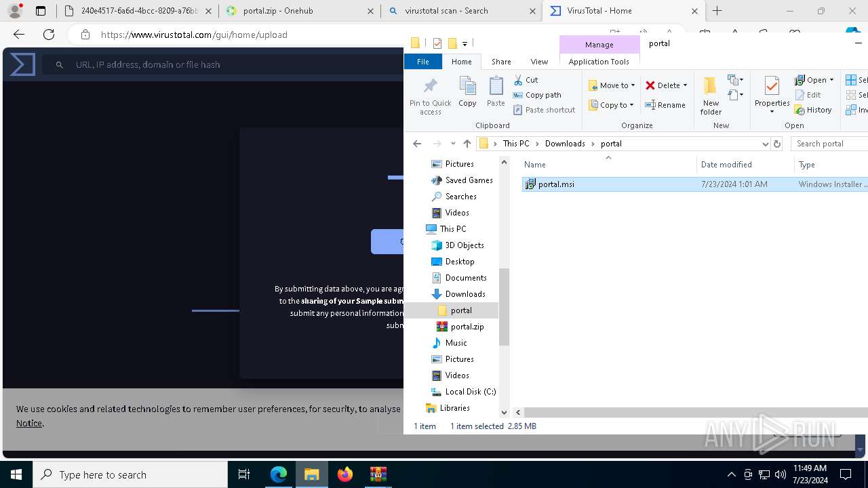The image size is (868, 488).
Task: Click the Notice link in cookie banner
Action: (29, 423)
